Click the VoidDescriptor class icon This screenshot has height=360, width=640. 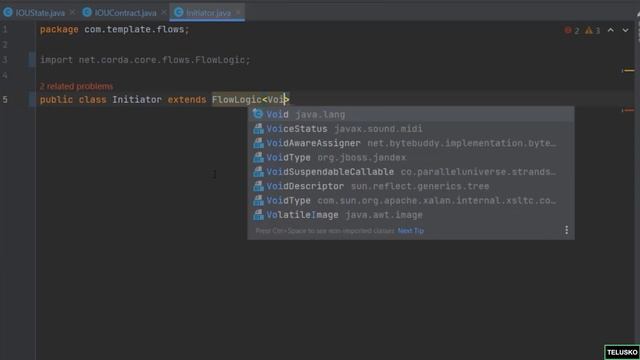[x=258, y=186]
